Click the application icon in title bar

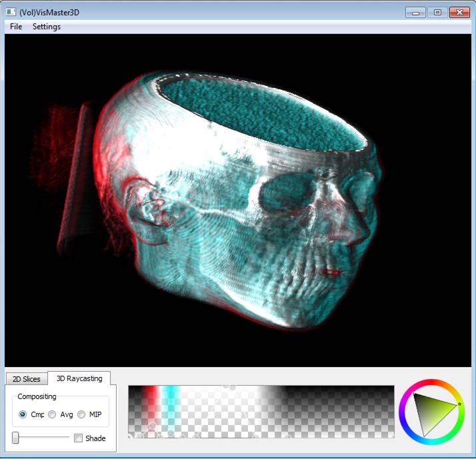(x=11, y=12)
